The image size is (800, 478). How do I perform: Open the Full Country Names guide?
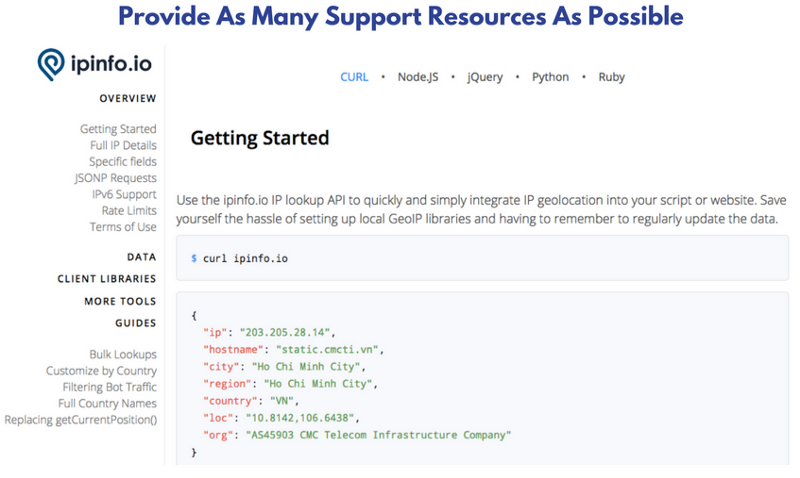point(107,404)
